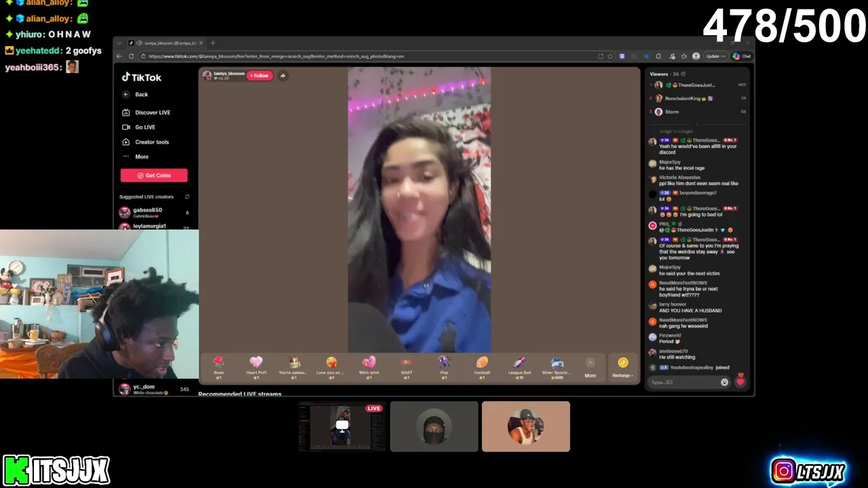Click the Finzworld username in chat
868x488 pixels.
670,335
